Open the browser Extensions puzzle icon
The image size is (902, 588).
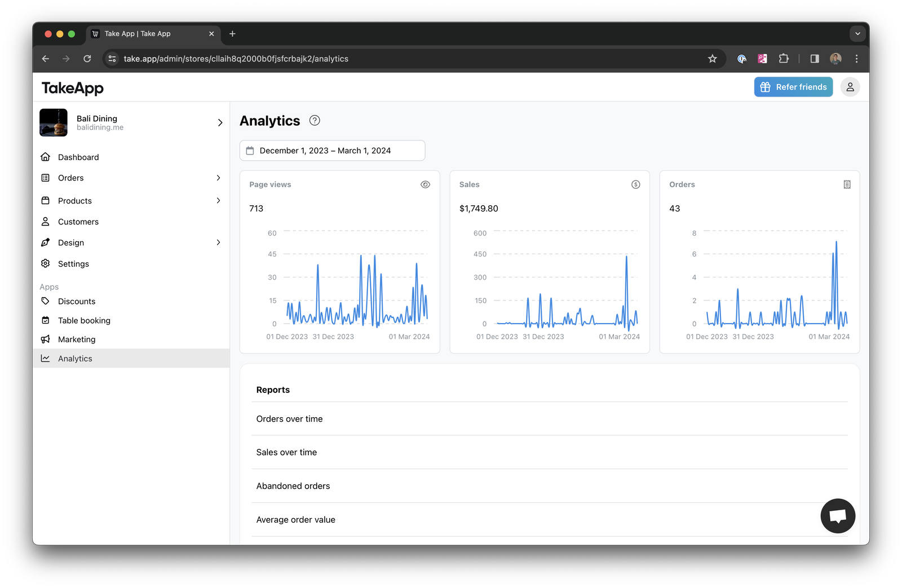coord(784,59)
